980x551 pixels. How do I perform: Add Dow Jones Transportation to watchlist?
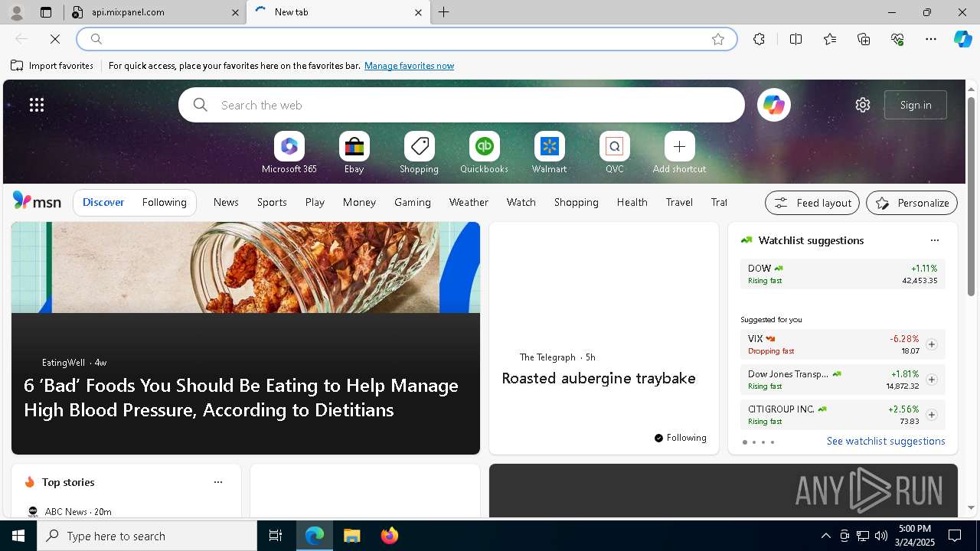931,380
